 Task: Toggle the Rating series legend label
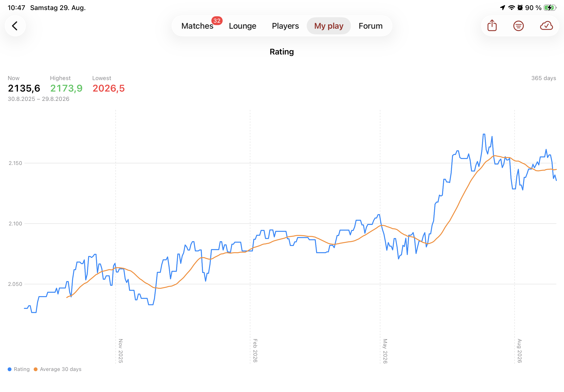point(22,369)
